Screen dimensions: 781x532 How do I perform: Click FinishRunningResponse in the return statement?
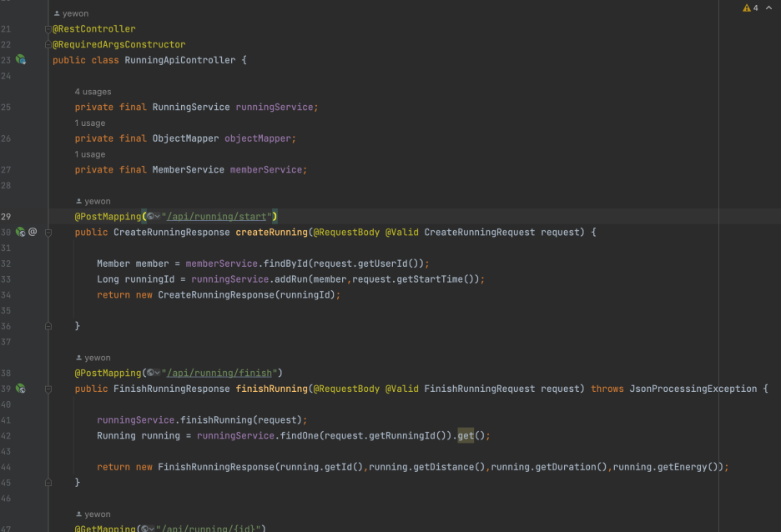click(216, 467)
